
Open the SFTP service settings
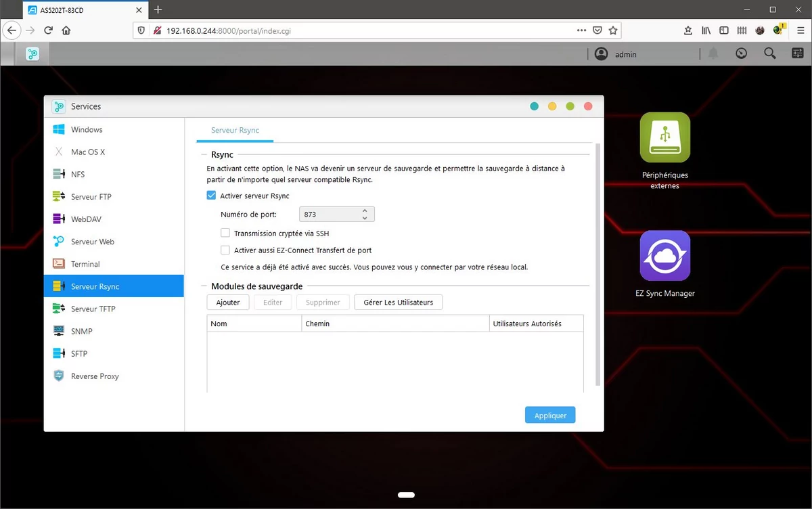114,353
